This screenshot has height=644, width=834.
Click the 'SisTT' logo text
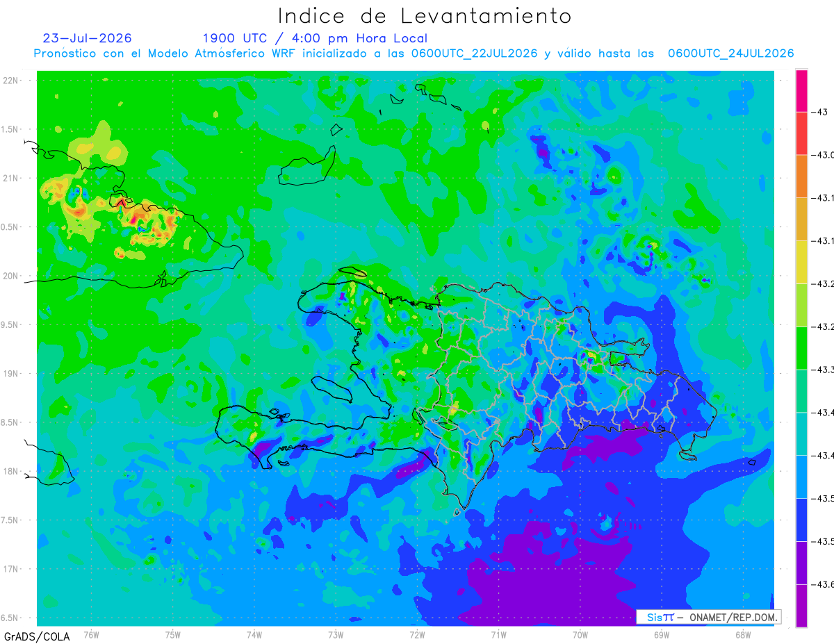(660, 617)
